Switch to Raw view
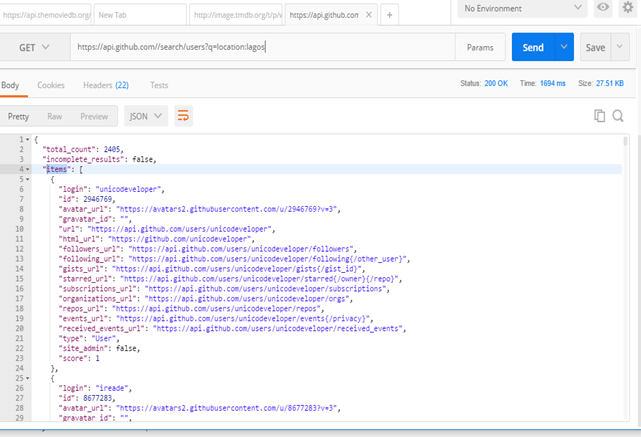 coord(55,117)
